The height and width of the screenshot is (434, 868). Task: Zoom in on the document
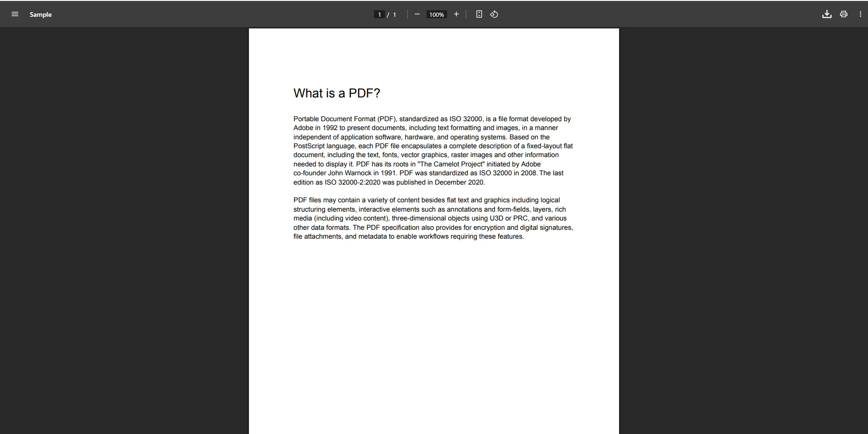pyautogui.click(x=456, y=14)
